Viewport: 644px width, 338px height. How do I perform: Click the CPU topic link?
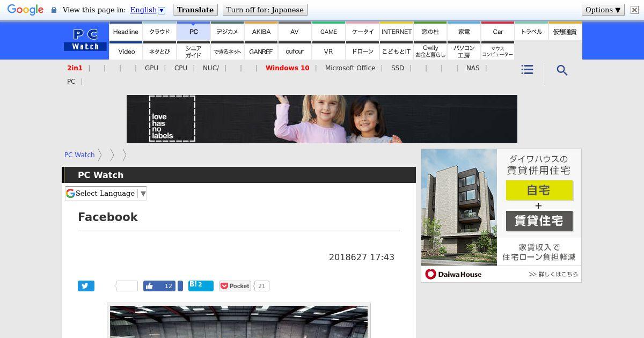[x=181, y=68]
